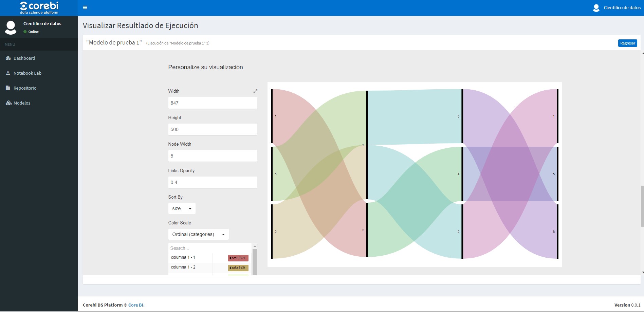Click the Dashboard gauge icon
644x312 pixels.
(x=8, y=58)
